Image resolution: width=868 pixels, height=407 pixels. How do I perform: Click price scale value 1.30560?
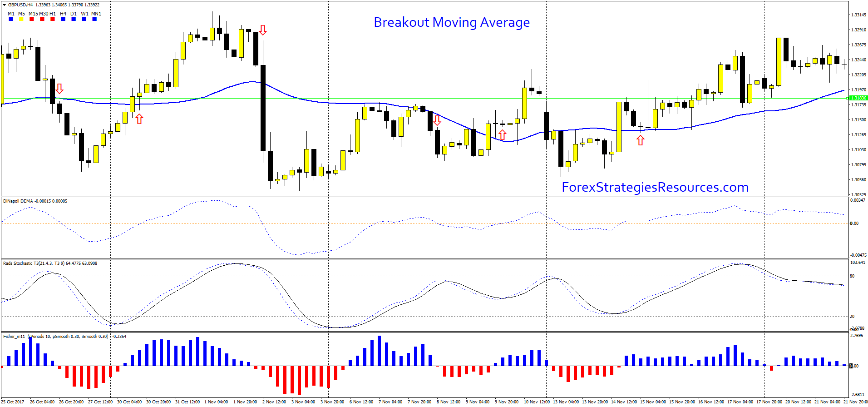858,180
